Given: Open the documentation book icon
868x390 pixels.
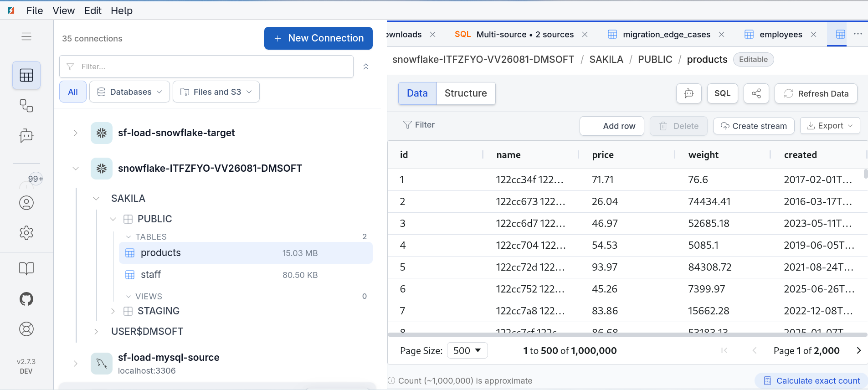Looking at the screenshot, I should 26,268.
